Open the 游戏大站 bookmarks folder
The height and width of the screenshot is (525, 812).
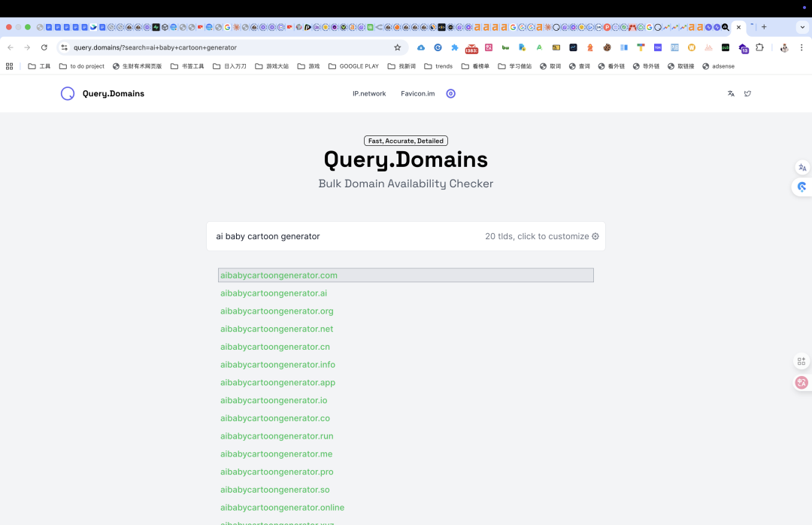tap(272, 66)
